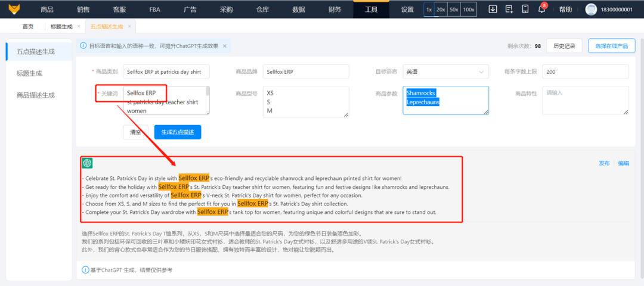Viewport: 644px width, 286px height.
Task: Click the mobile phone icon in header
Action: pyautogui.click(x=525, y=9)
